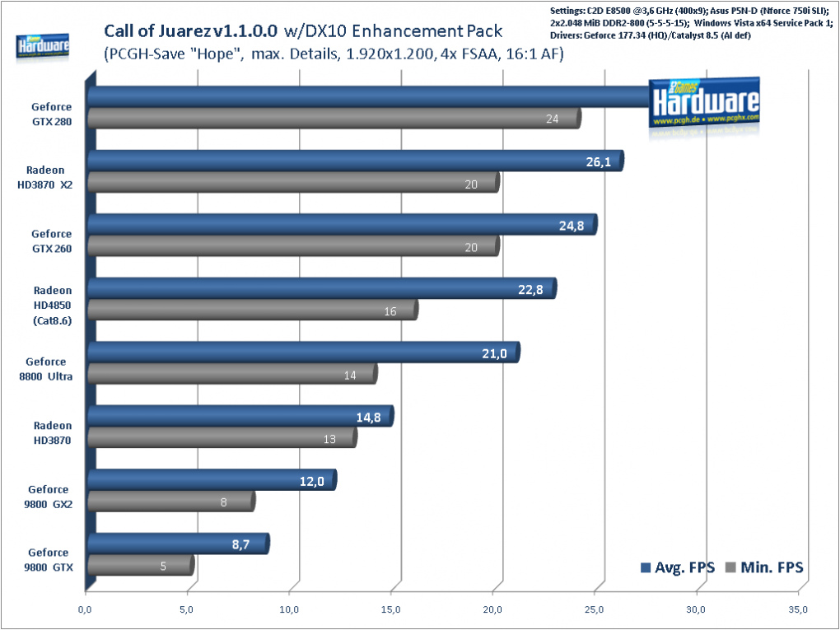
Task: Click the 30,0 axis tick label
Action: [697, 609]
